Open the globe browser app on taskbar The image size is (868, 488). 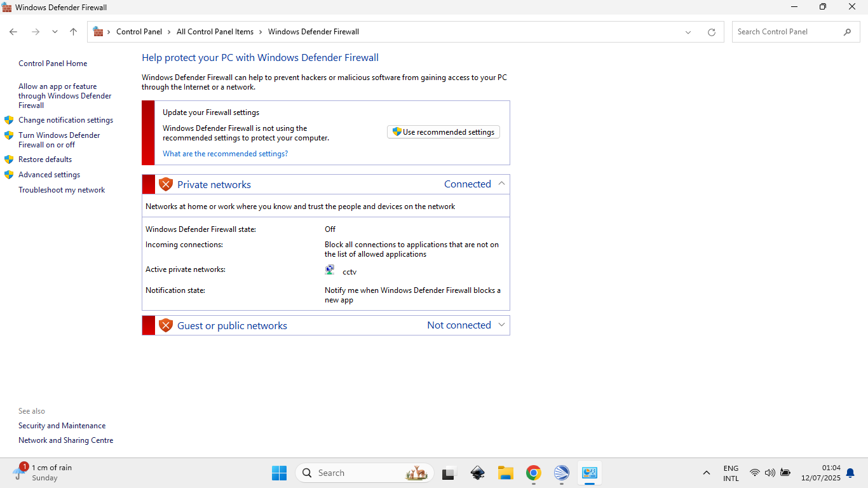(x=562, y=473)
